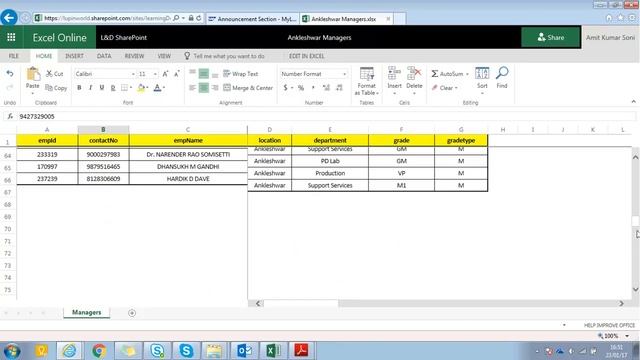Screen dimensions: 640x360
Task: Align text right
Action: [x=215, y=88]
